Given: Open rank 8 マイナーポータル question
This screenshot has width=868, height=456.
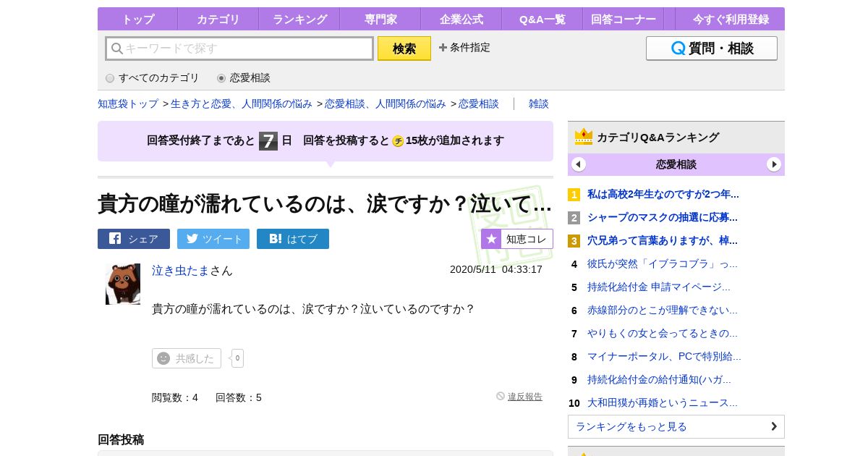Looking at the screenshot, I should pos(664,356).
